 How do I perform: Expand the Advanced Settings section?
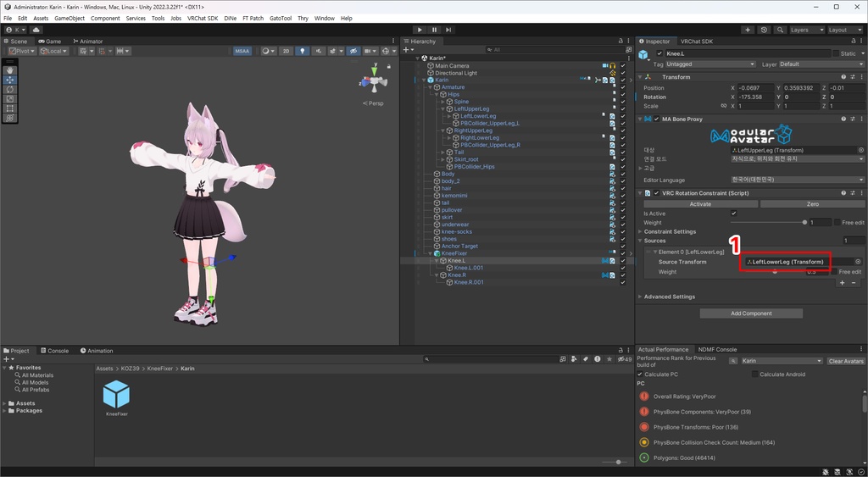[x=670, y=297]
